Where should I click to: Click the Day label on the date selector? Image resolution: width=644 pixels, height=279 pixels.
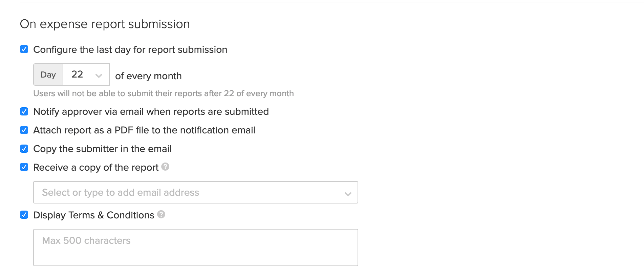point(48,75)
